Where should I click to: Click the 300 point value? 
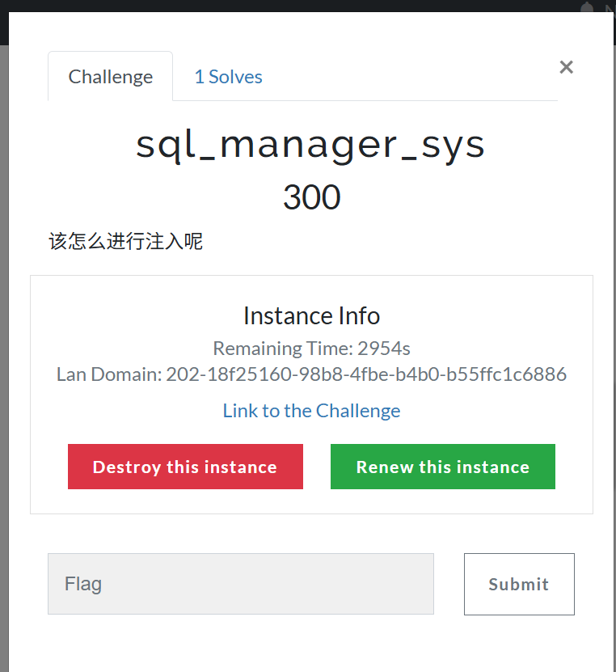311,197
